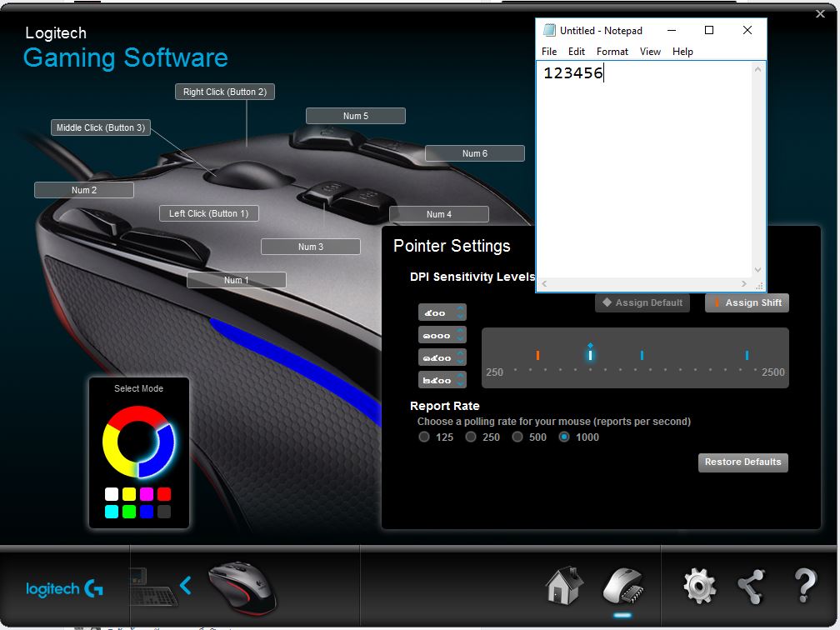The image size is (840, 630).
Task: Pick the blue mode color swatch
Action: click(147, 512)
